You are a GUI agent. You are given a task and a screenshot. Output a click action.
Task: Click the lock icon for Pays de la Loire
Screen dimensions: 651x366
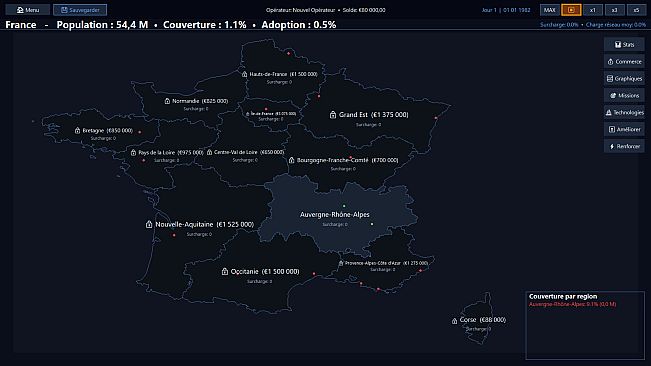[133, 153]
